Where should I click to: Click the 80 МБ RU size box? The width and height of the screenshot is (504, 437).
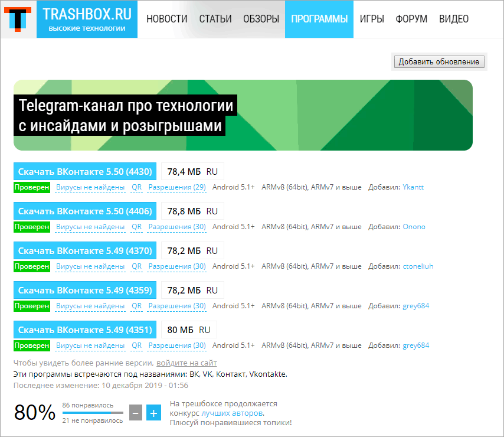point(189,330)
